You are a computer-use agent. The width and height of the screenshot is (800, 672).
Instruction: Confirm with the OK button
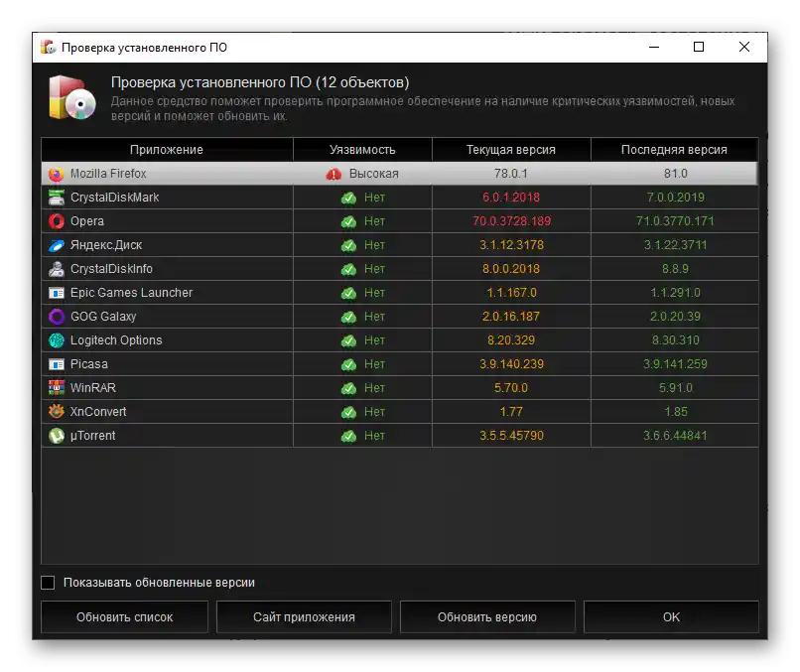671,616
